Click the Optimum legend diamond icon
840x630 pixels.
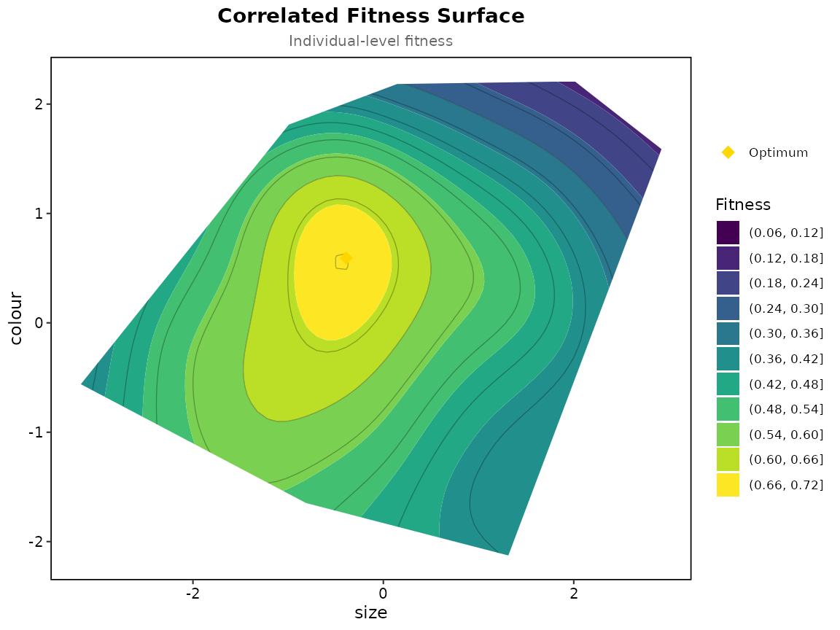tap(728, 152)
